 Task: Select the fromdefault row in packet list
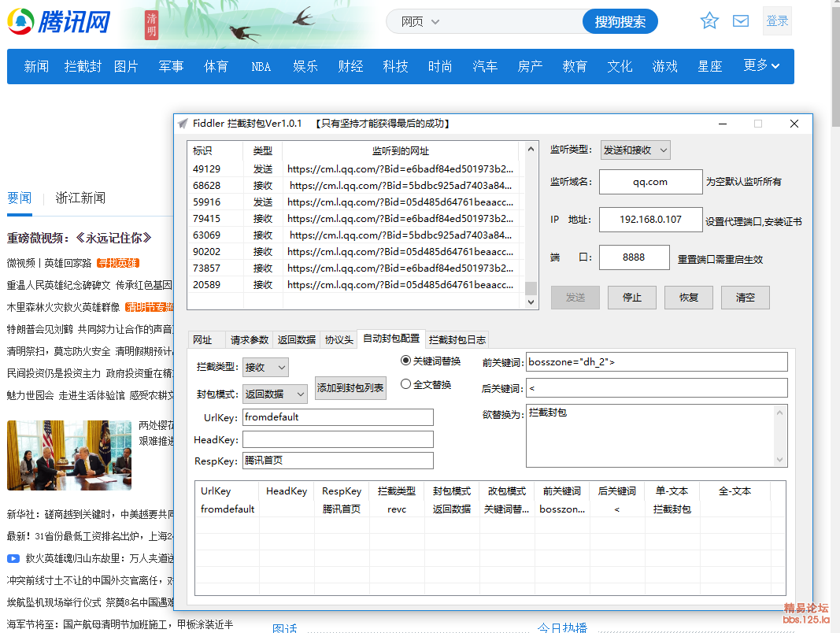(490, 509)
